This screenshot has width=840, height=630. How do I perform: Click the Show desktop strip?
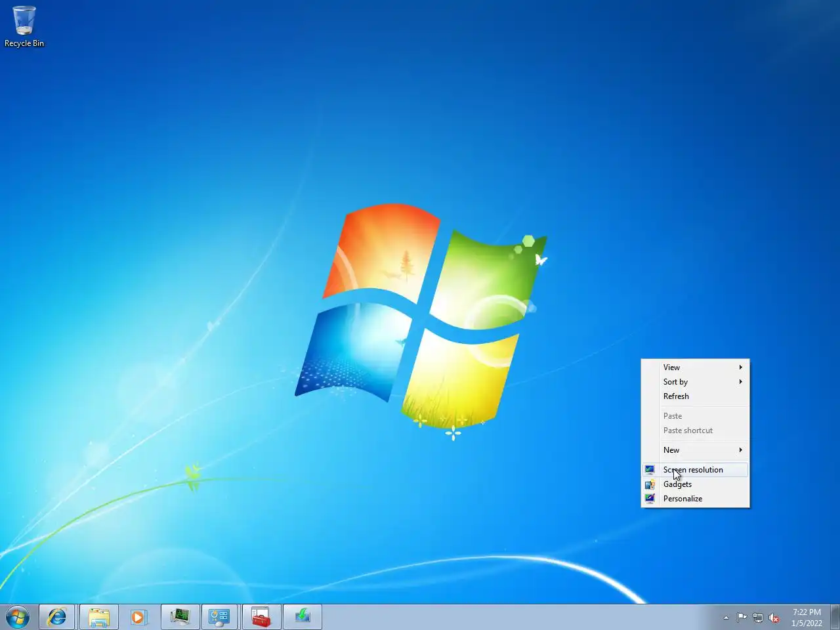[835, 617]
